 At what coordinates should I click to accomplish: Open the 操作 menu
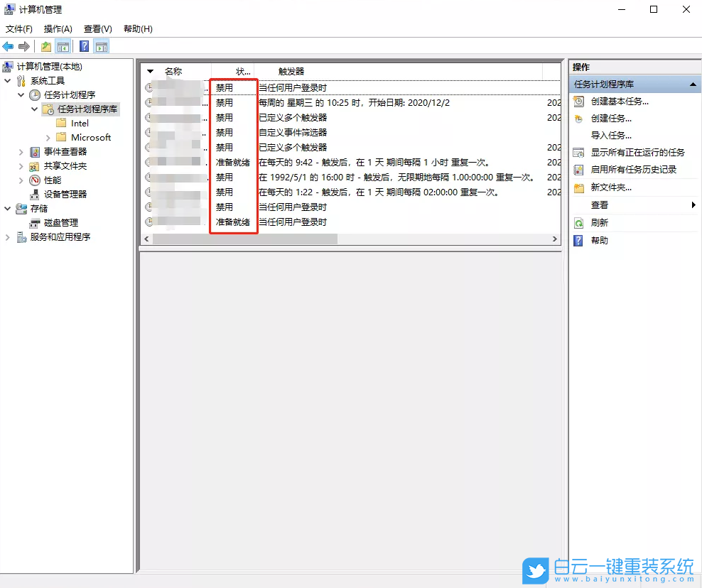tap(57, 28)
